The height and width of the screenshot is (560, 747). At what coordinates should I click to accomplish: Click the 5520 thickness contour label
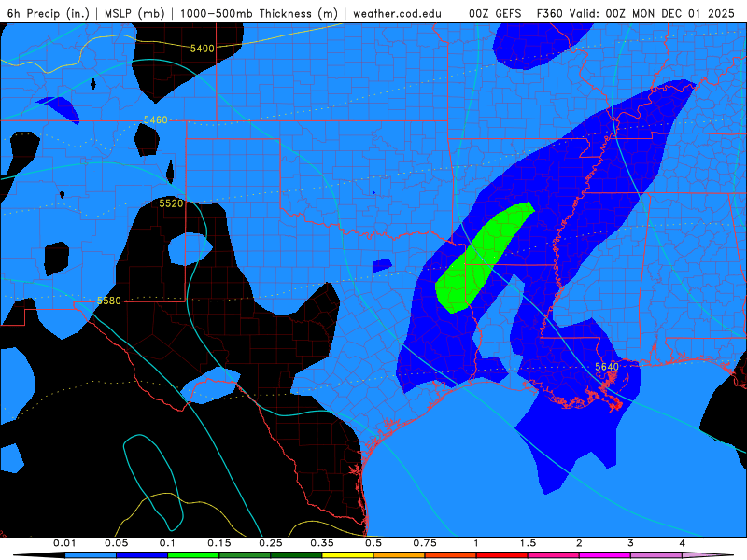click(171, 203)
